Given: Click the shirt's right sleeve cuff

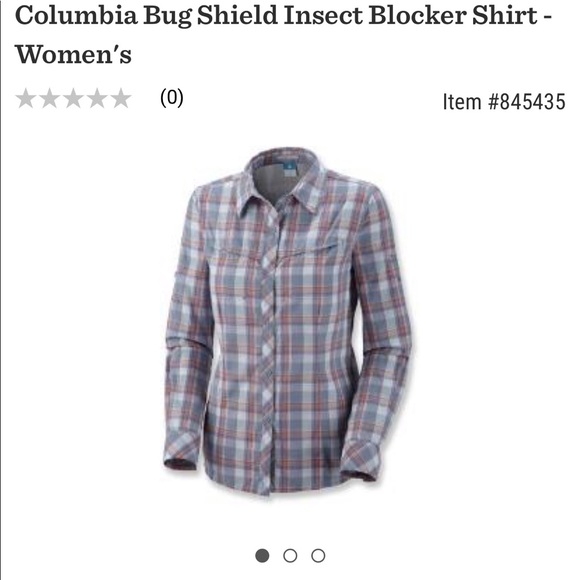Looking at the screenshot, I should tap(360, 461).
